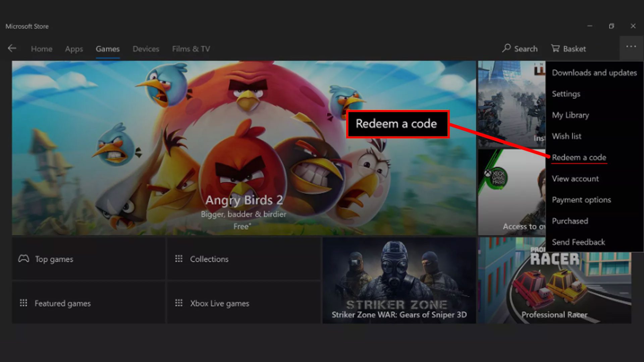The height and width of the screenshot is (362, 644).
Task: Go back with the left arrow icon
Action: pos(12,48)
